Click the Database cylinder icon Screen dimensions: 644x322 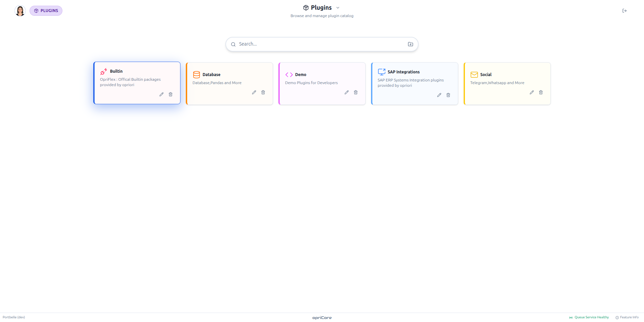197,75
